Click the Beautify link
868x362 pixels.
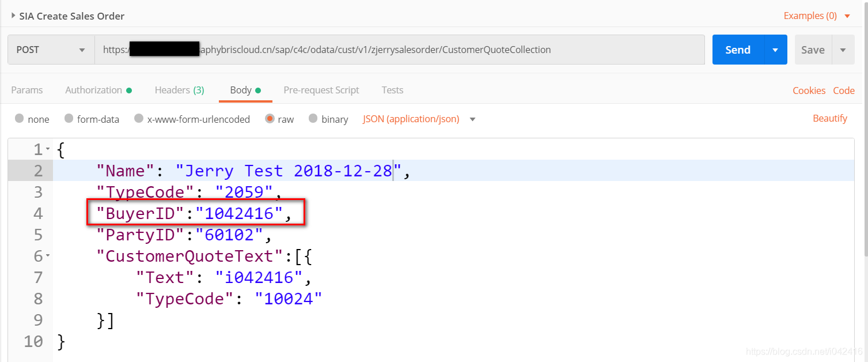click(830, 118)
